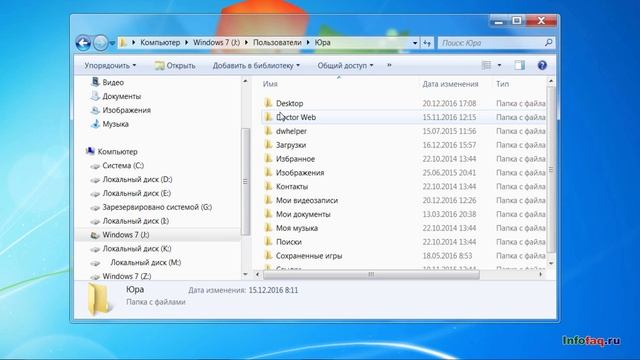The image size is (640, 360).
Task: Open the Упорядочить menu
Action: click(110, 65)
